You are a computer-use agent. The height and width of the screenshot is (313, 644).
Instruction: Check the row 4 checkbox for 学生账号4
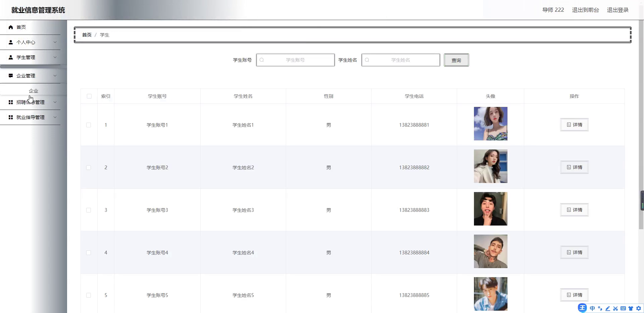89,253
